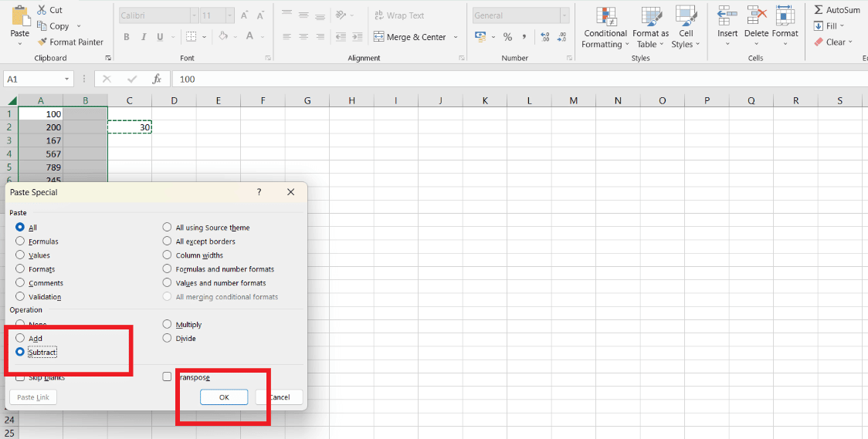Click the Format cells icon

click(785, 15)
